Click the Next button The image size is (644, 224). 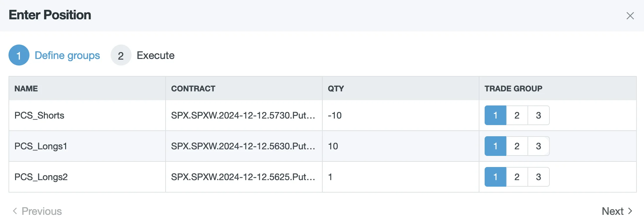pos(613,211)
